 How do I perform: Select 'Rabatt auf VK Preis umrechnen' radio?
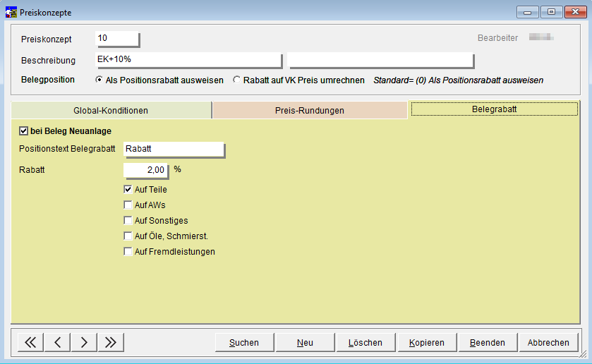[x=236, y=80]
